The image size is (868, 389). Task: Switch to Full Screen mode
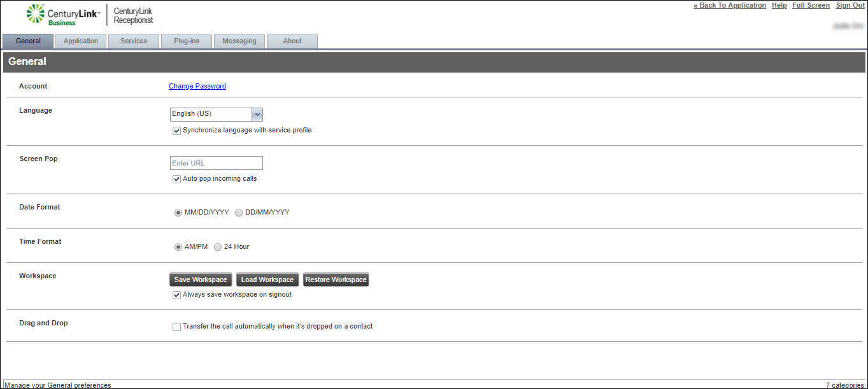811,6
